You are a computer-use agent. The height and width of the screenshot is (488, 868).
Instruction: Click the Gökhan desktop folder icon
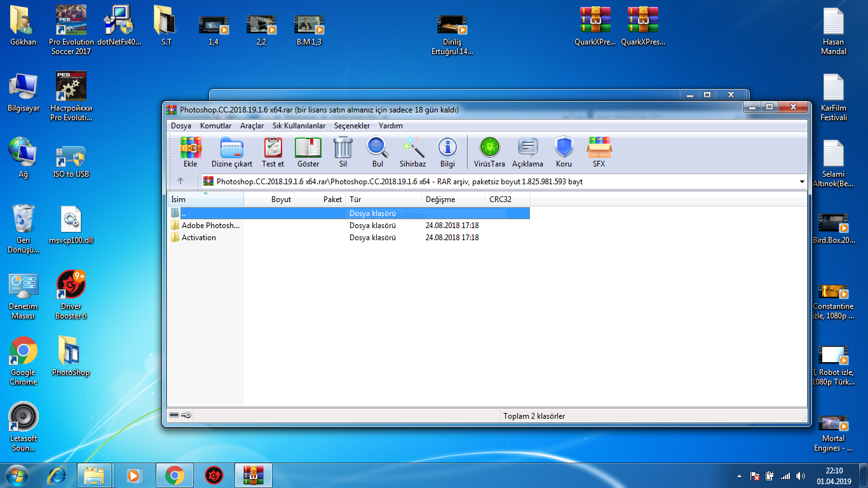[23, 27]
